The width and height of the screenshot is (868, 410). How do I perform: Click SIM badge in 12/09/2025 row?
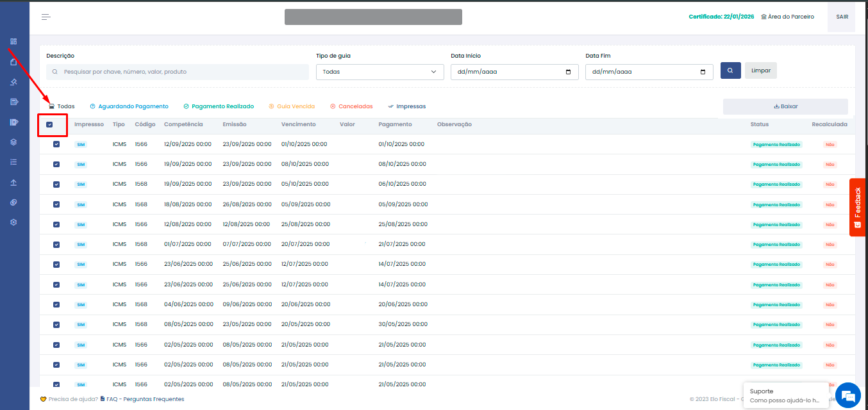tap(81, 145)
